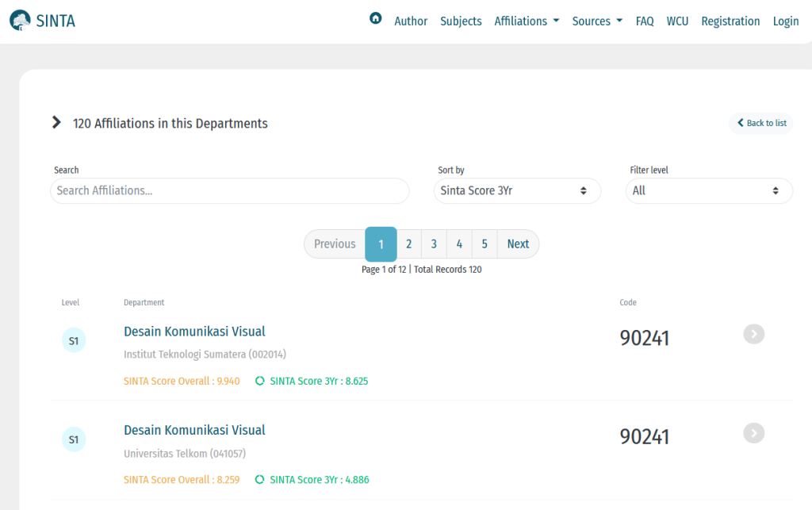Select page 1 in pagination

pyautogui.click(x=381, y=243)
